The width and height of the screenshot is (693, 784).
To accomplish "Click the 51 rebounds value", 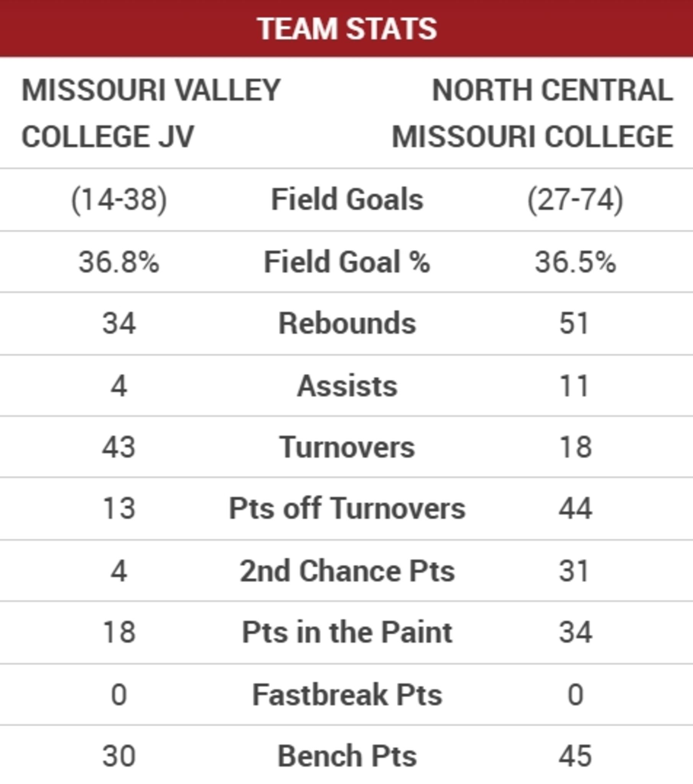I will click(574, 324).
